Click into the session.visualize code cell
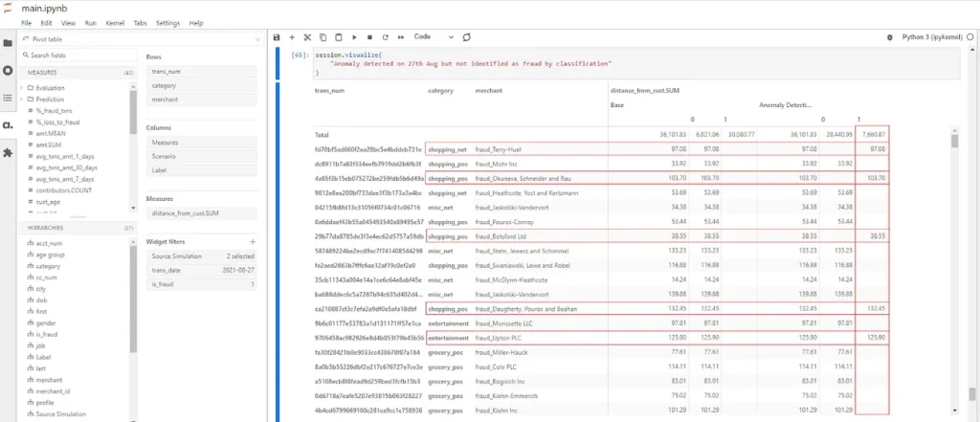The width and height of the screenshot is (980, 422). [637, 64]
